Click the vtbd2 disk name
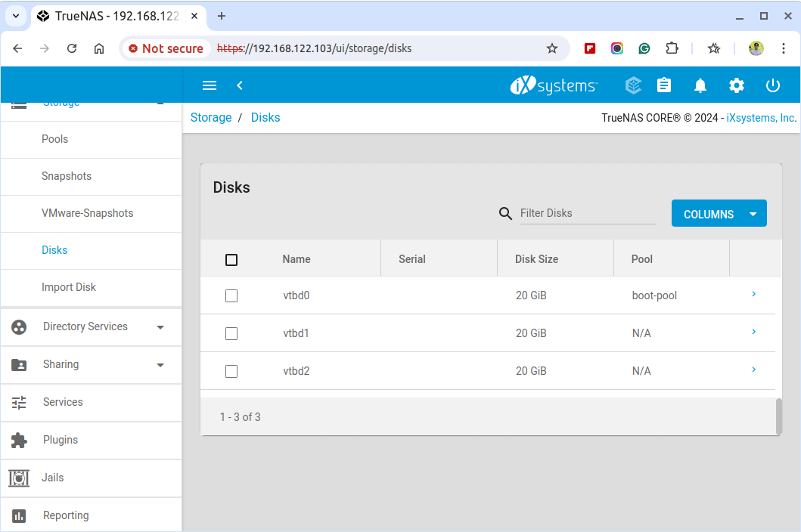The width and height of the screenshot is (801, 532). point(296,371)
